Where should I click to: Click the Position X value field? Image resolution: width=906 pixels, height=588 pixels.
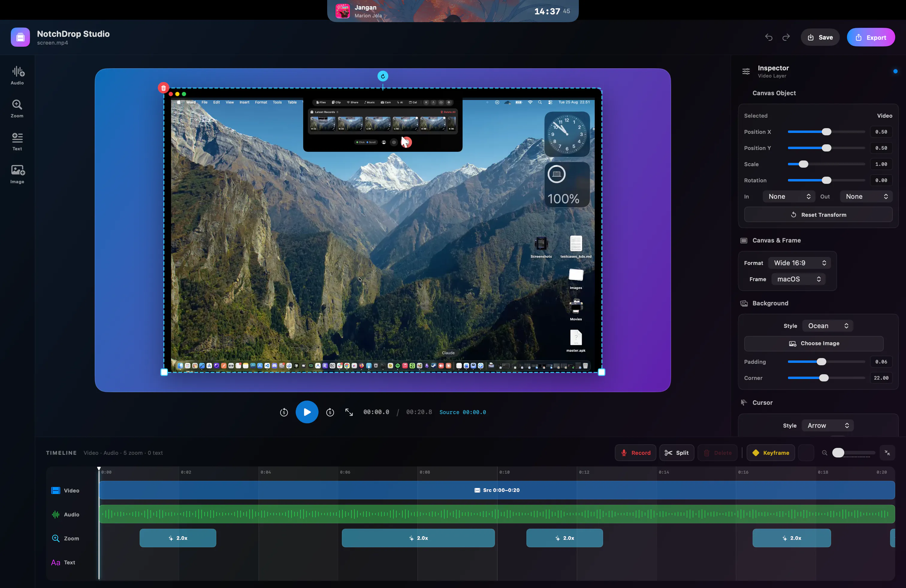click(881, 132)
